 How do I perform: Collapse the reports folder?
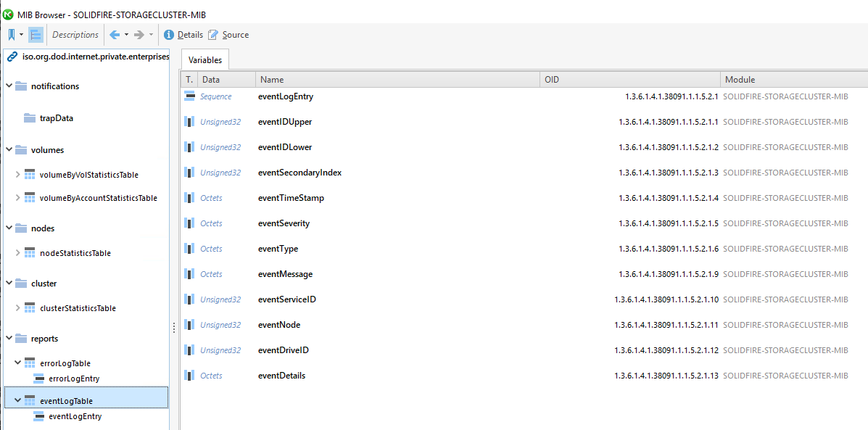pos(9,338)
